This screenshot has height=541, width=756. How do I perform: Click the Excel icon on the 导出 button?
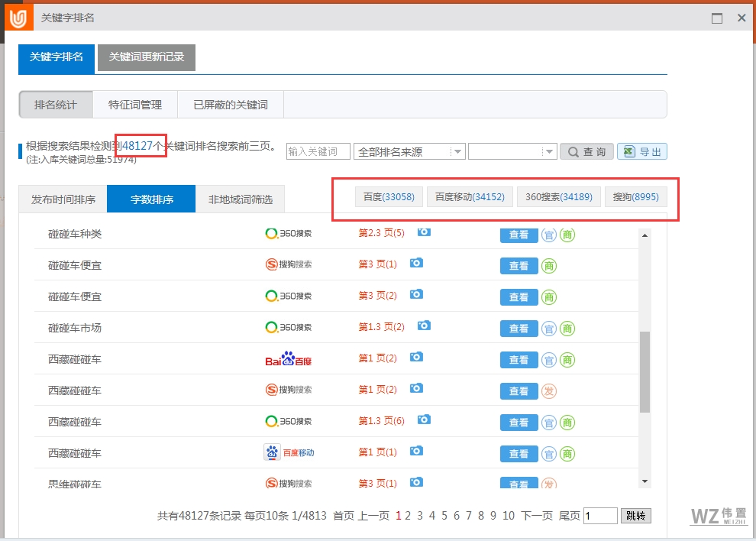(x=630, y=151)
